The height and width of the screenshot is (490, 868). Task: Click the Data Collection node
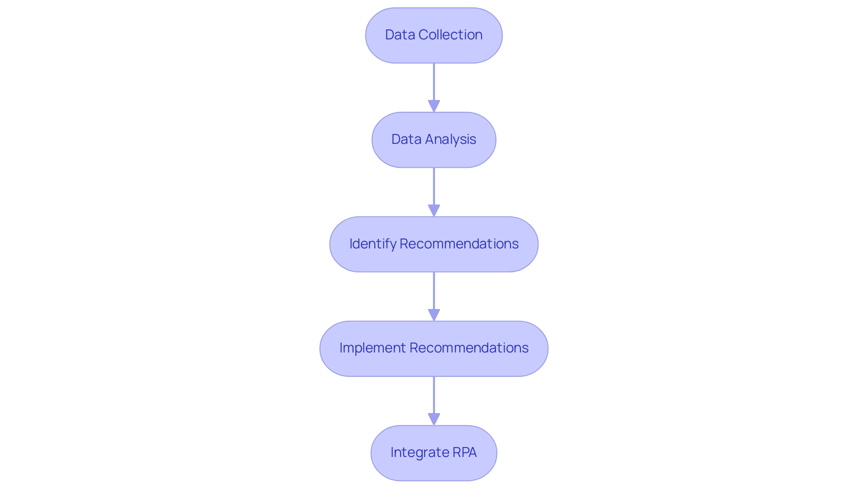coord(434,35)
